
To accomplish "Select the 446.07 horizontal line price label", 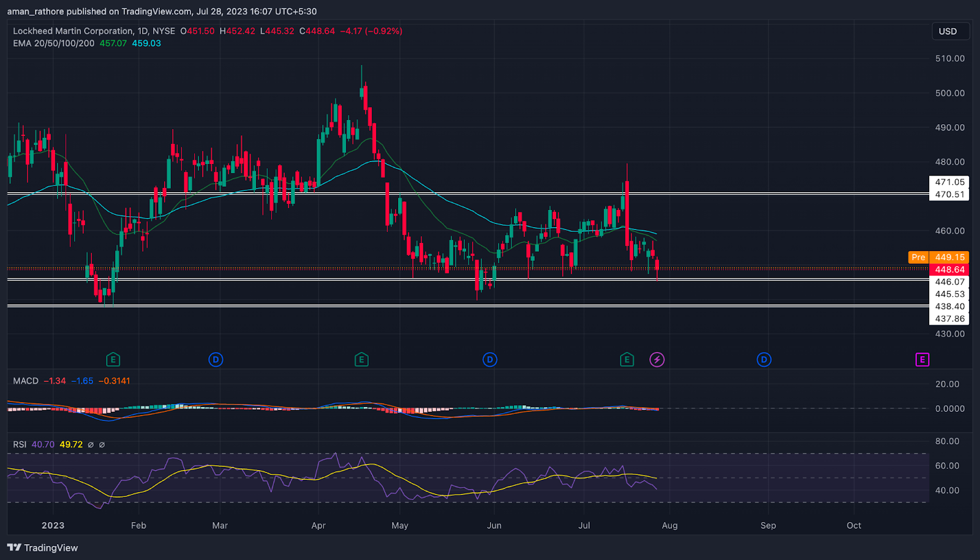I will (949, 282).
